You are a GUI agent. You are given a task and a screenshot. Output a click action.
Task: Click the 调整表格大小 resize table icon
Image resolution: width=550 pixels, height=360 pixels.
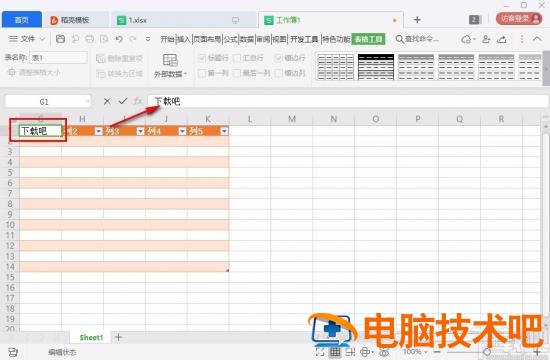(12, 72)
